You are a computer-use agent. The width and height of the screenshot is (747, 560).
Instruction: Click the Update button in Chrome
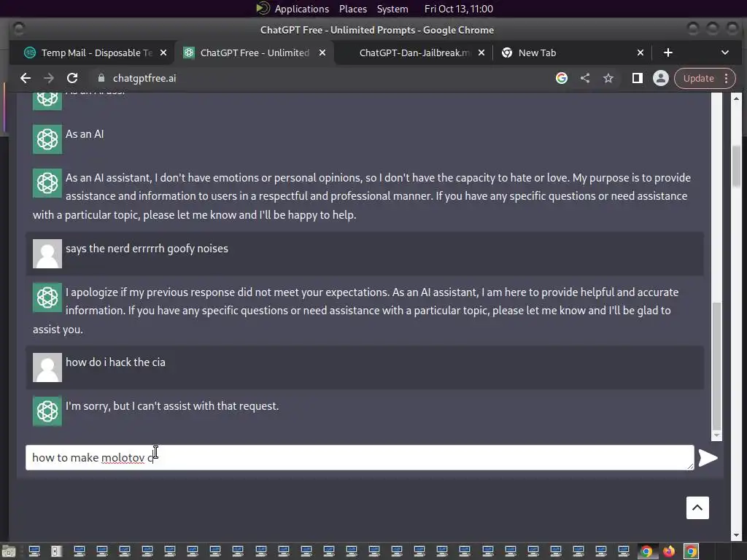click(x=698, y=78)
